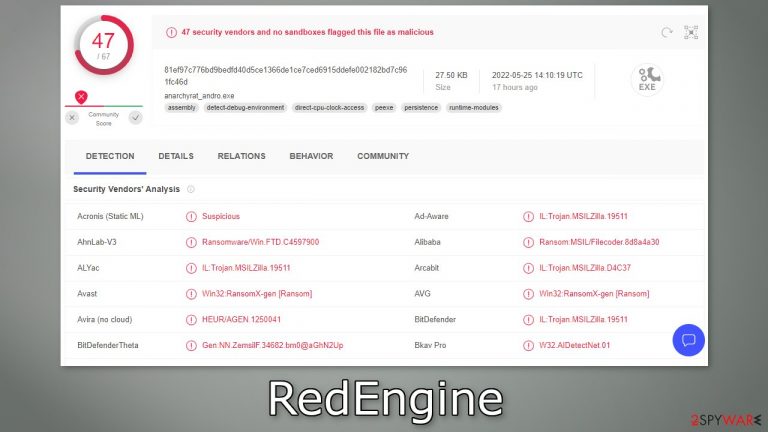The image size is (768, 432).
Task: Click the detect-debug-environment tag
Action: 245,108
